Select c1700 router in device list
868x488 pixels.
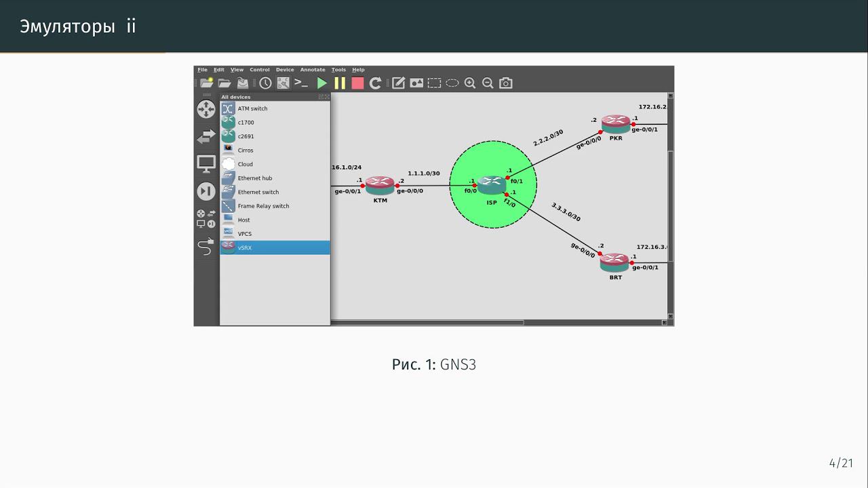(x=275, y=123)
